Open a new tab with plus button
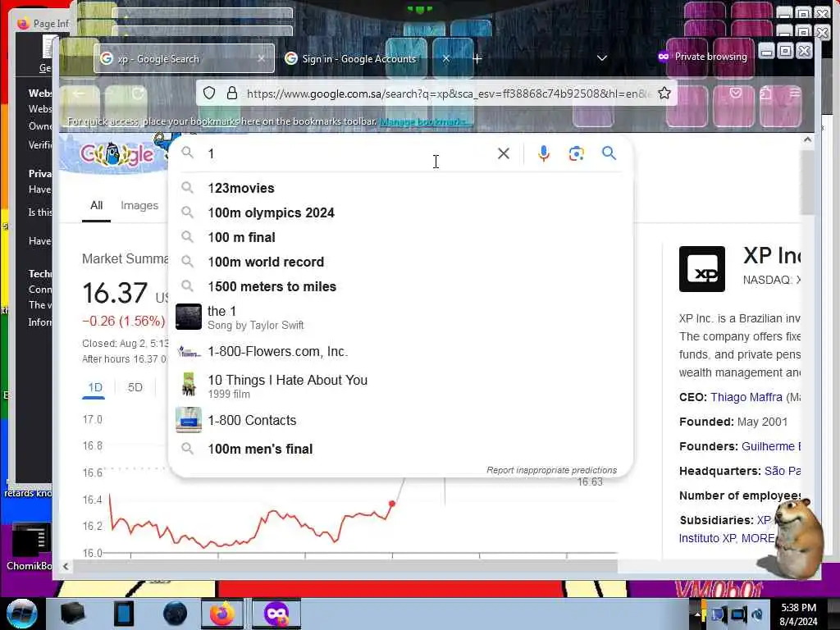The image size is (840, 630). point(477,58)
